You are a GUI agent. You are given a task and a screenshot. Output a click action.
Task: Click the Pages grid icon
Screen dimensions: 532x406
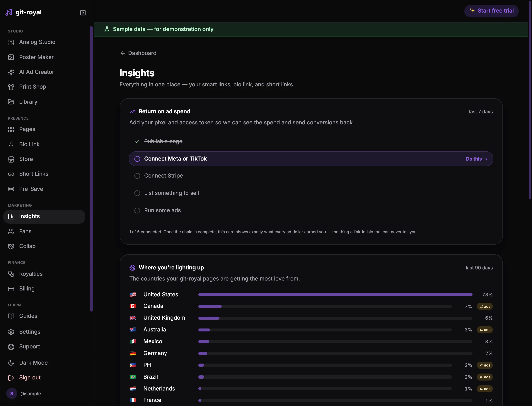tap(11, 130)
